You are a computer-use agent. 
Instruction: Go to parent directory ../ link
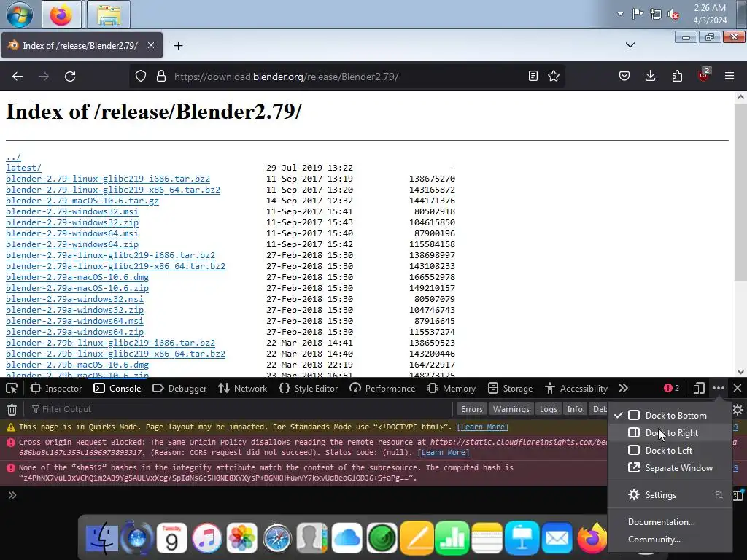click(x=13, y=157)
